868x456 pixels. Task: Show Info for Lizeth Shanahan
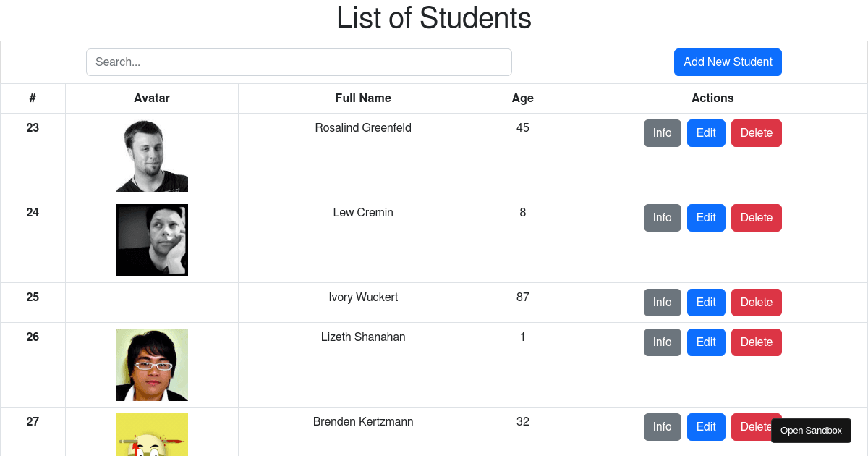[663, 342]
